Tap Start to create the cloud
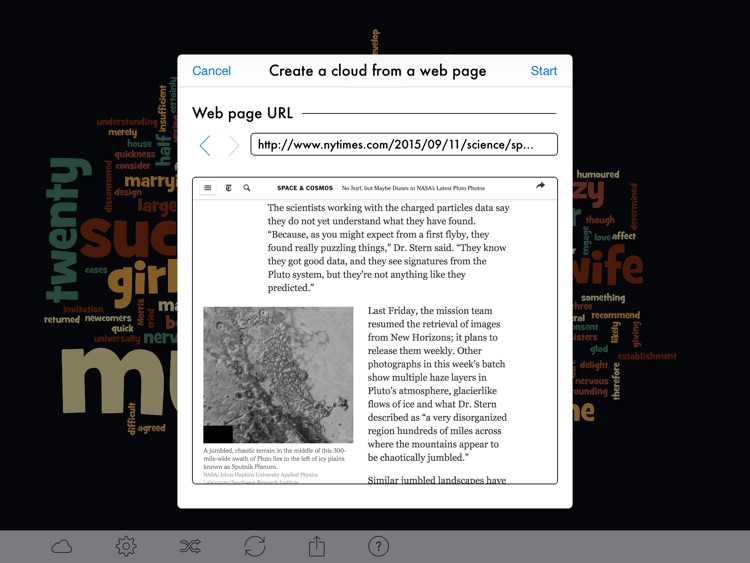 [544, 71]
